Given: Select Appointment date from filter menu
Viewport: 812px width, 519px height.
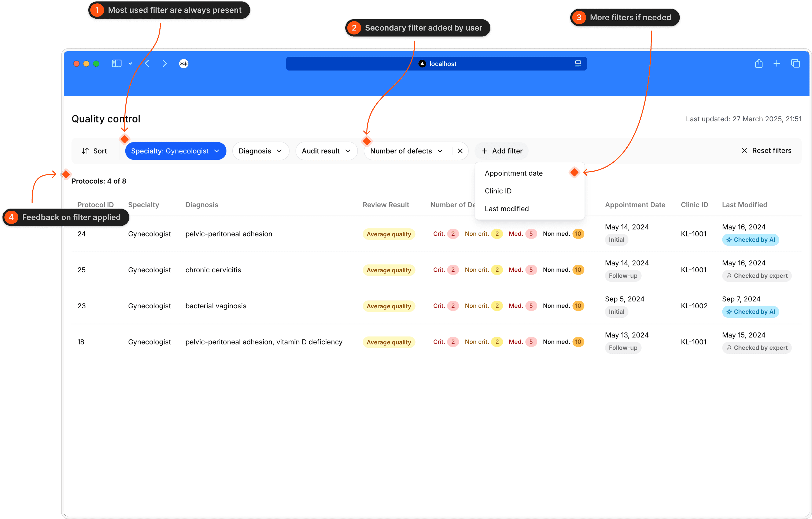Looking at the screenshot, I should click(514, 173).
